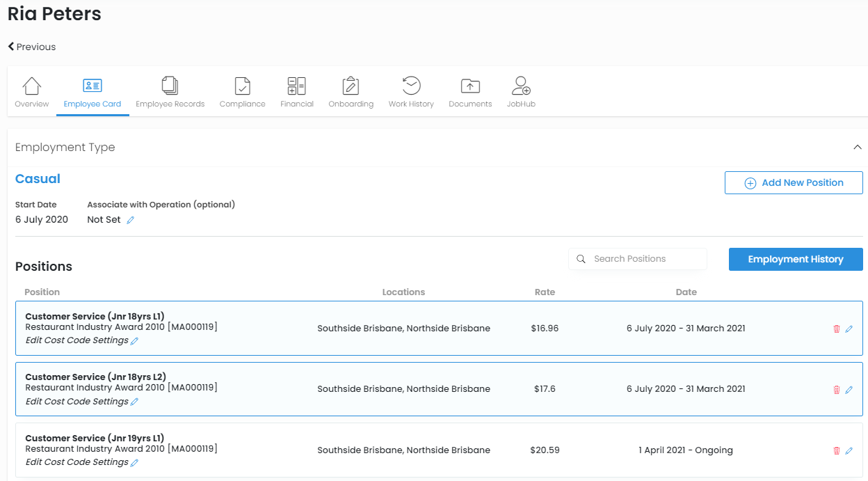The image size is (868, 481).
Task: Go to Onboarding clipboard icon
Action: [351, 86]
